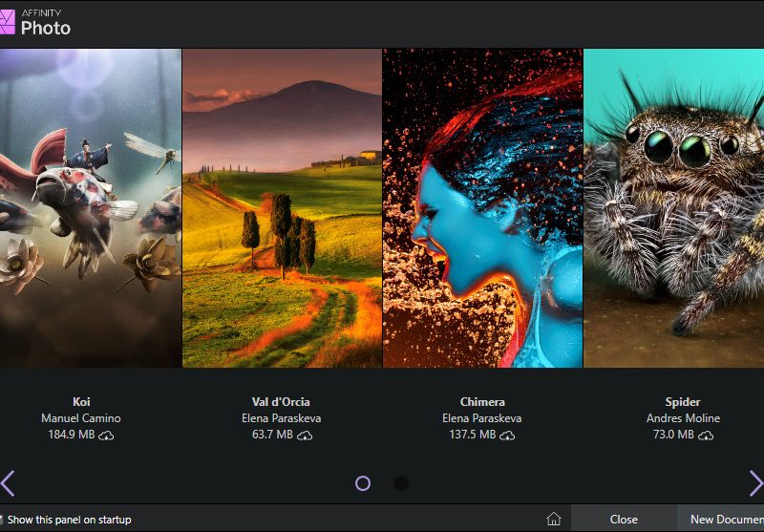
Task: Click Elena Paraskeva under Val d'Orcia
Action: 281,418
